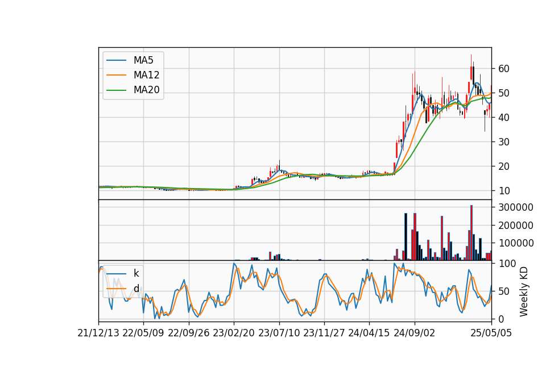
Task: Click the price axis label 40
Action: [x=504, y=118]
